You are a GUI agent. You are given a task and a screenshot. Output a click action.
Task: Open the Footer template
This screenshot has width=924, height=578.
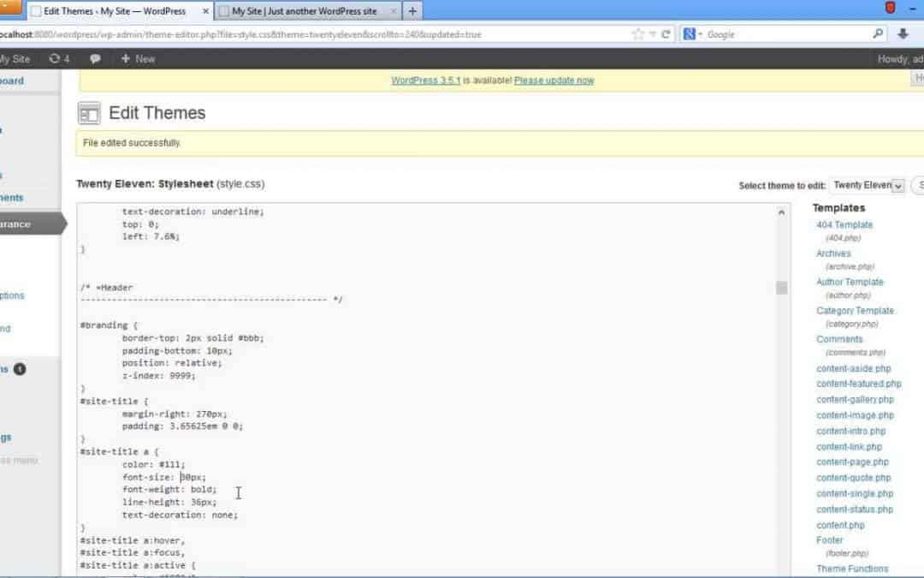click(829, 540)
